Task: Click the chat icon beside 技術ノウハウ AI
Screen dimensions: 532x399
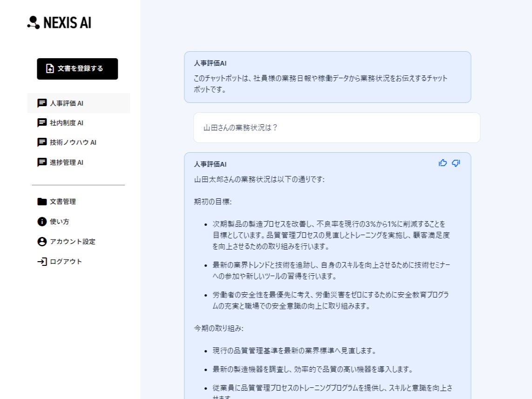Action: point(42,142)
